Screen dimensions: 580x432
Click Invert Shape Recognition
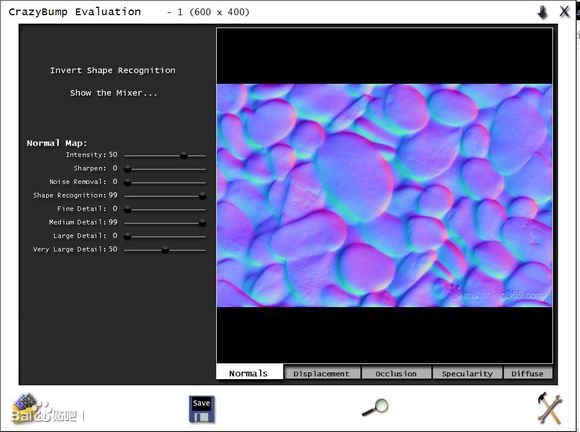(113, 70)
